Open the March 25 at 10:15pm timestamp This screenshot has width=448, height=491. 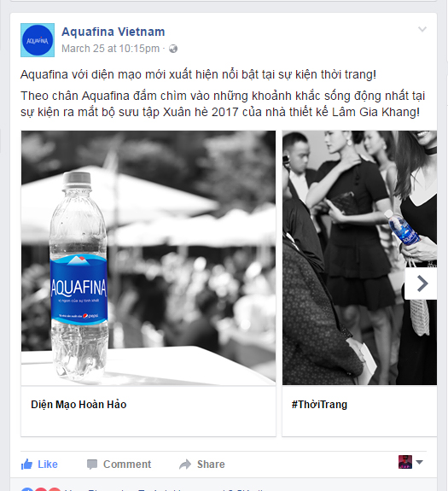[110, 49]
